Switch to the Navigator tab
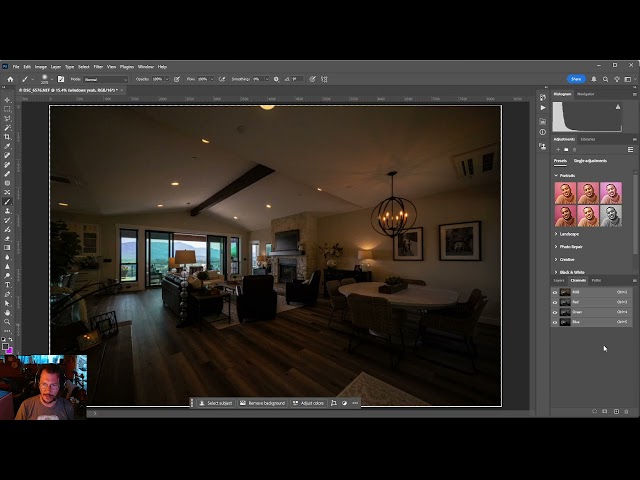Screen dimensions: 640x480 pyautogui.click(x=585, y=94)
